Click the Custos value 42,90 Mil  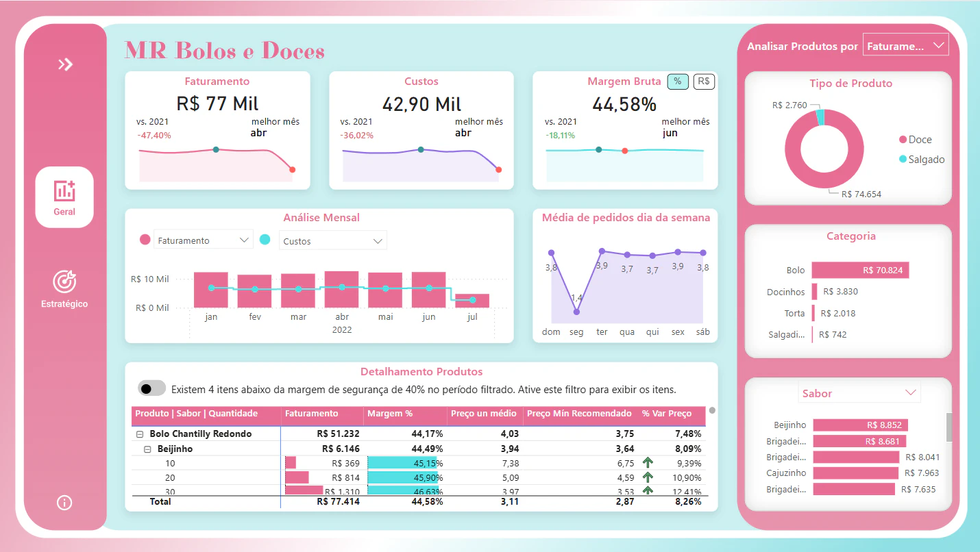point(421,103)
